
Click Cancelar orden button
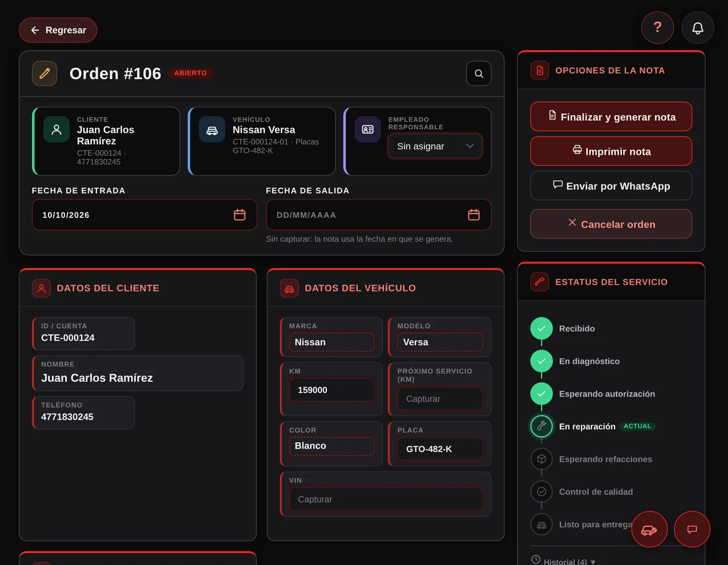click(611, 224)
